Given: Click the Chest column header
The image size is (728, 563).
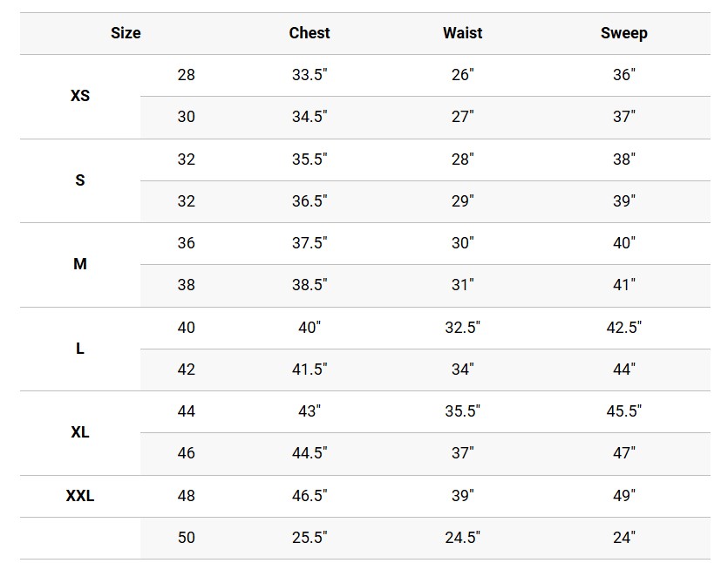Looking at the screenshot, I should (310, 33).
